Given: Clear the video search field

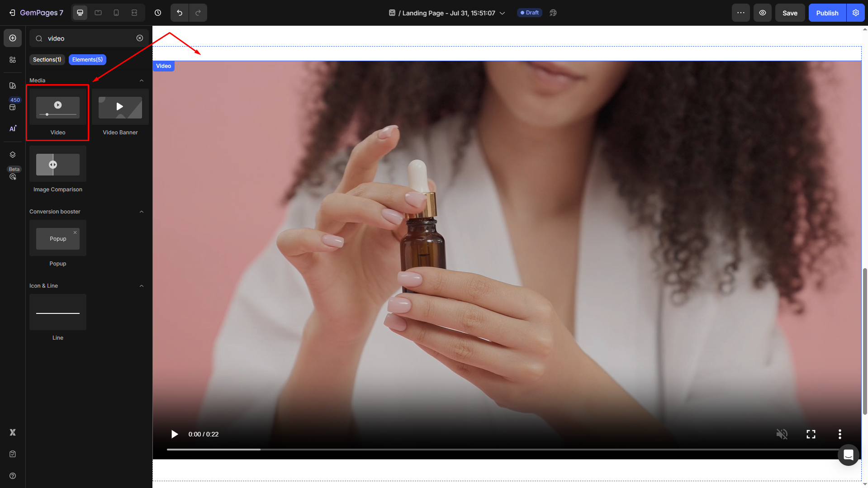Looking at the screenshot, I should 140,38.
